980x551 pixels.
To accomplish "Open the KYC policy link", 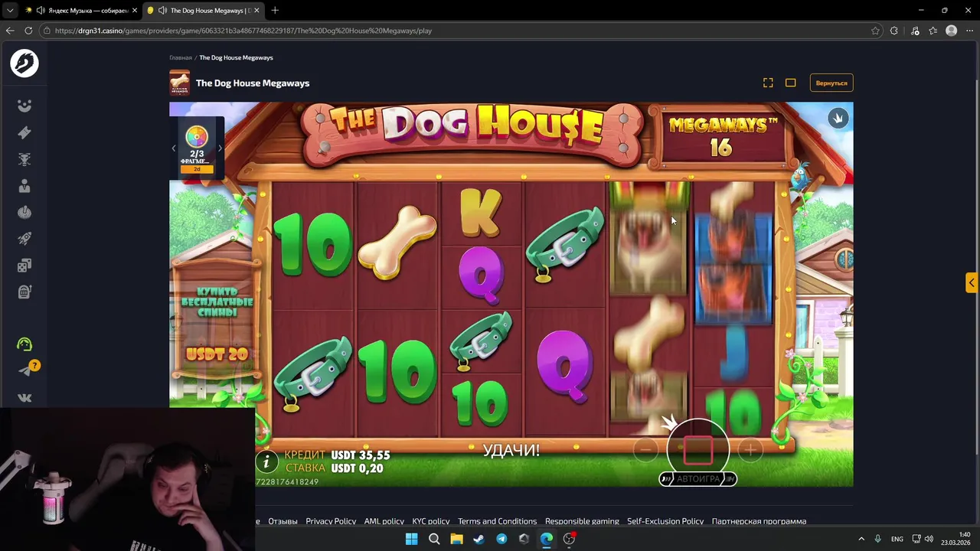I will 431,521.
